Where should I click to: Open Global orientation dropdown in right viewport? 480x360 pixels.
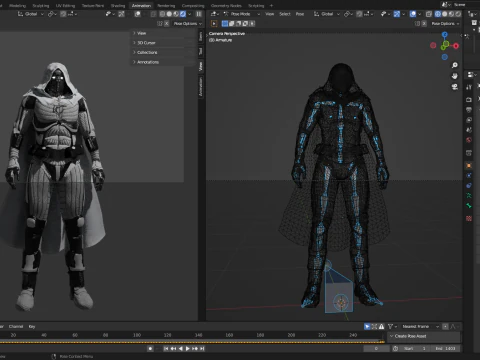coord(327,14)
